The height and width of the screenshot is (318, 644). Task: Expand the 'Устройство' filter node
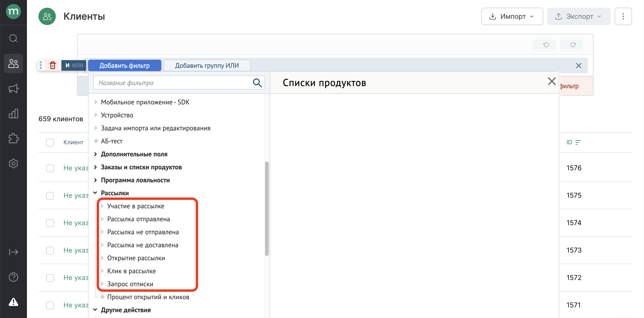click(96, 115)
